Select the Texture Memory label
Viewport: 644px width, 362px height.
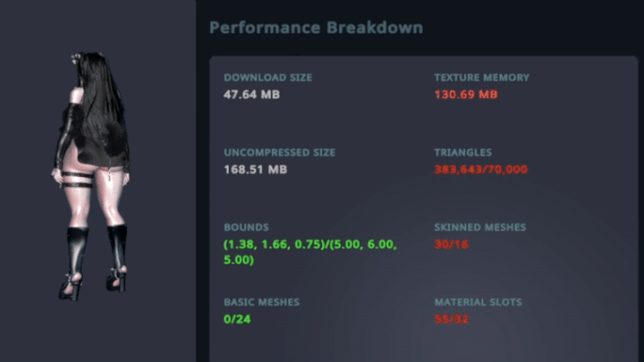click(482, 77)
